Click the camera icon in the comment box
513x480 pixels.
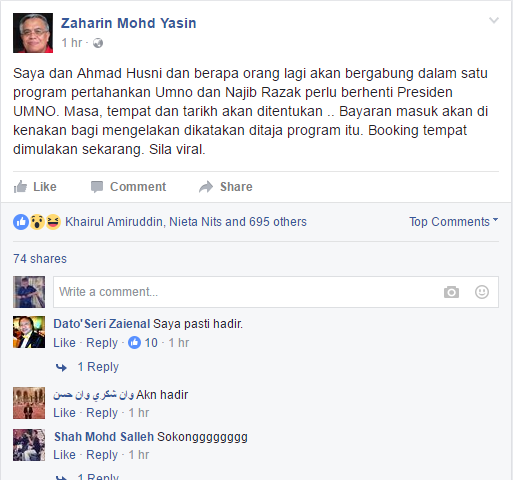pyautogui.click(x=451, y=292)
